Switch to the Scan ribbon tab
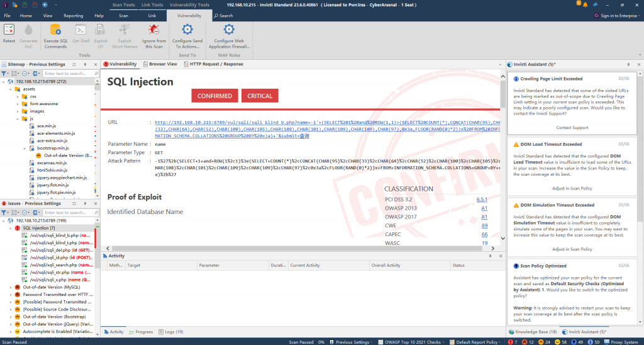644x345 pixels. [124, 16]
